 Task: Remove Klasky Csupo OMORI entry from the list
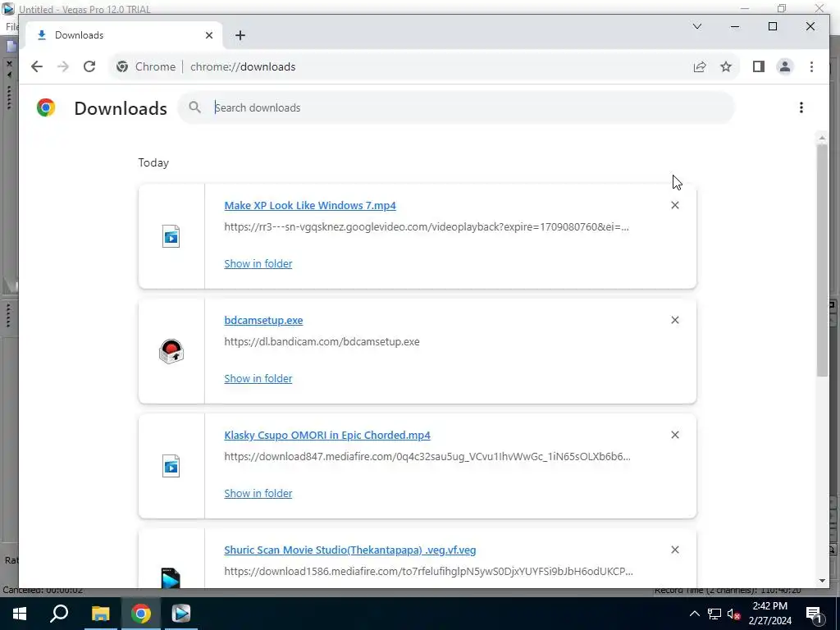[675, 435]
